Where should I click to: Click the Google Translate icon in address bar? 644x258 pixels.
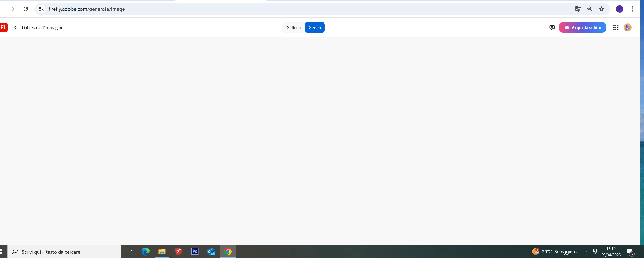click(x=578, y=9)
